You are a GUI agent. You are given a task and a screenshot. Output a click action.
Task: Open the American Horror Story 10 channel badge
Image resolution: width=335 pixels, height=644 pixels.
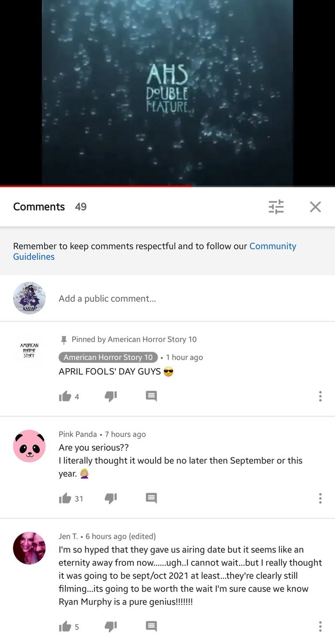click(x=108, y=357)
